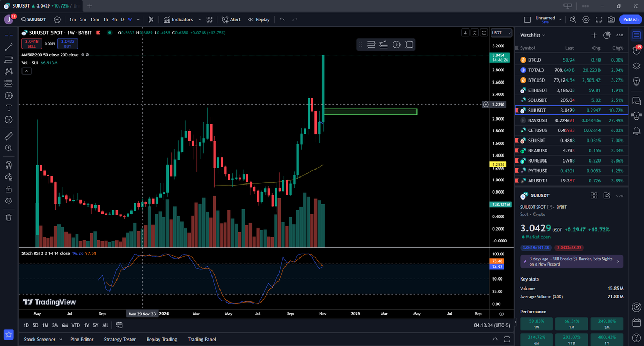Click the green horizontal rectangle drawing
This screenshot has width=644, height=346.
(x=370, y=112)
